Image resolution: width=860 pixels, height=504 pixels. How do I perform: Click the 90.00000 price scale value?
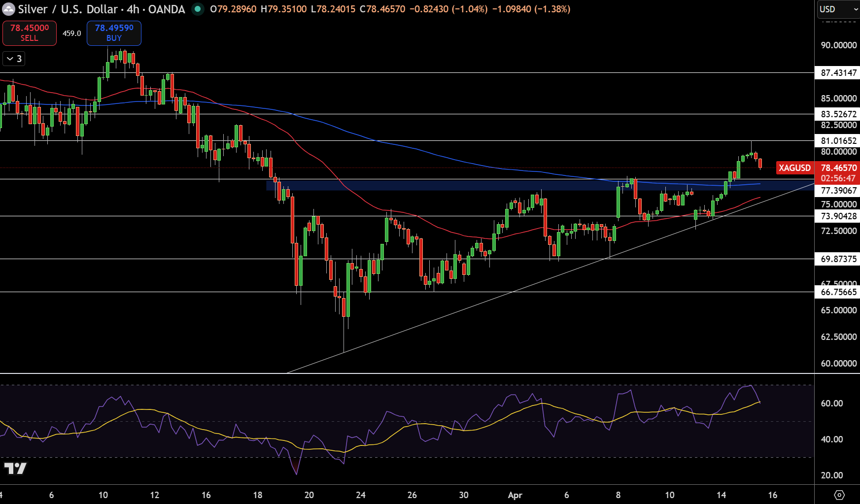(x=838, y=45)
